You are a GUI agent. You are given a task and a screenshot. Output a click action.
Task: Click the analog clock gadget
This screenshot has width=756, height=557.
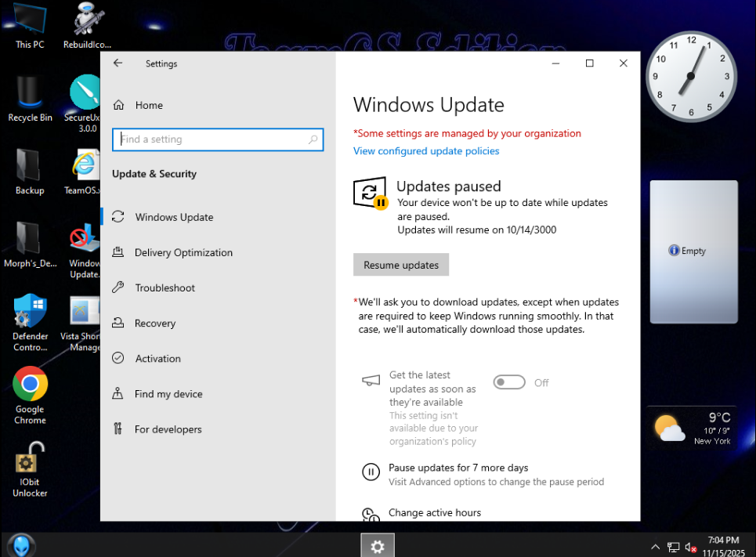tap(691, 76)
